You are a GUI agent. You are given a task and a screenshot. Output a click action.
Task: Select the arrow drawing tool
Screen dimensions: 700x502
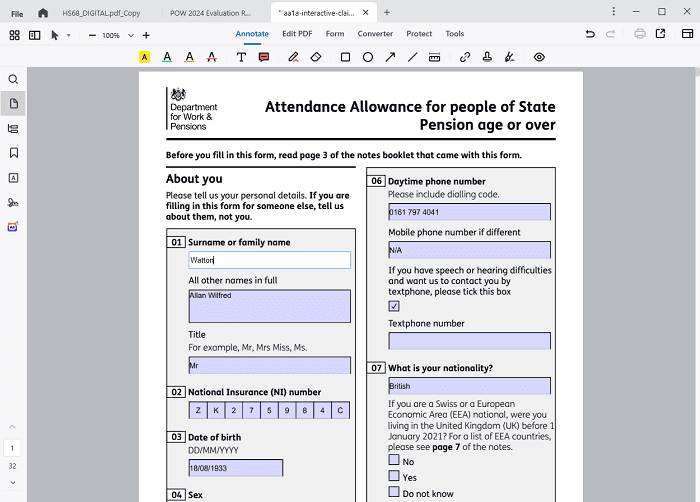pyautogui.click(x=390, y=58)
